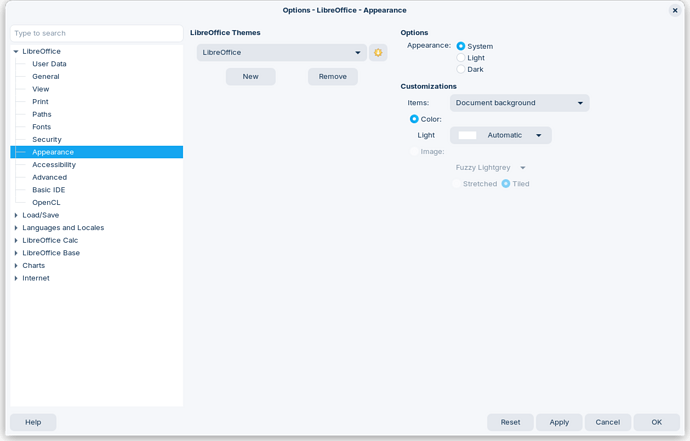Open OpenCL settings page

pos(46,202)
